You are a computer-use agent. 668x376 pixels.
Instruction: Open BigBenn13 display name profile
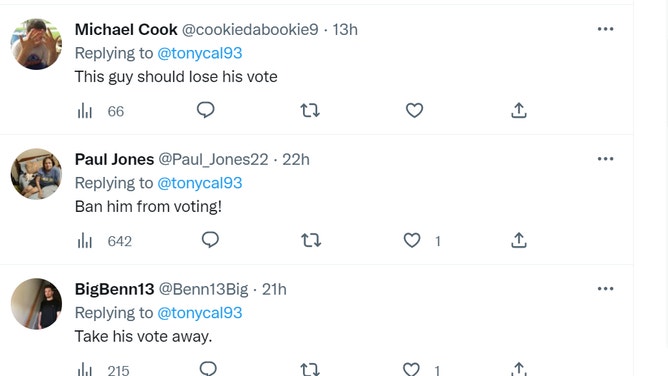pos(114,289)
